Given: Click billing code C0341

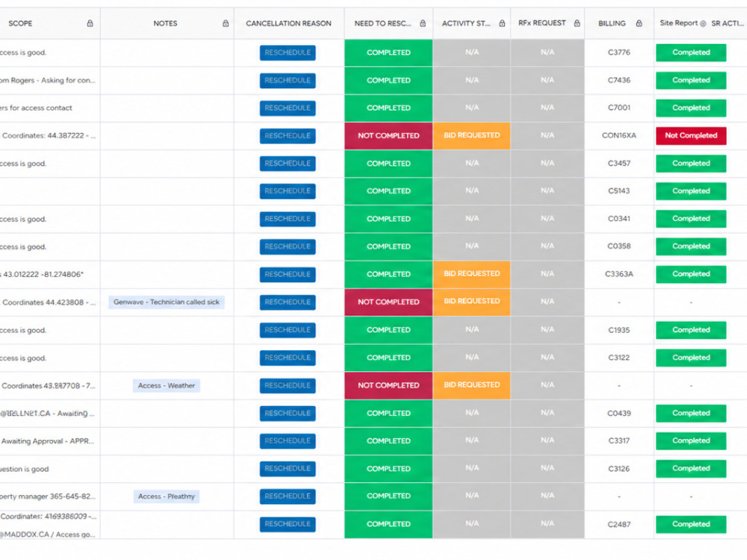Looking at the screenshot, I should pyautogui.click(x=619, y=219).
